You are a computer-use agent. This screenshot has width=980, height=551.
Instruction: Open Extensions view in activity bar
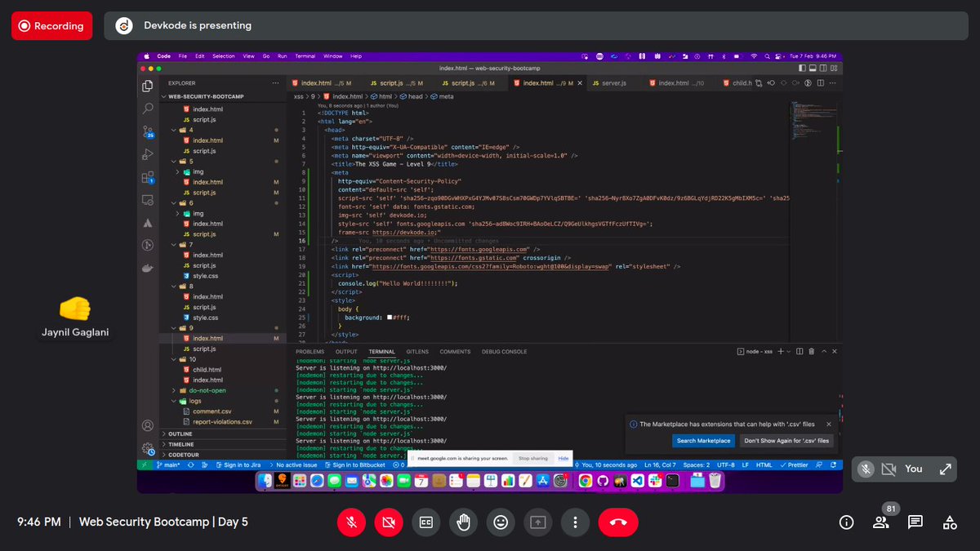coord(148,177)
